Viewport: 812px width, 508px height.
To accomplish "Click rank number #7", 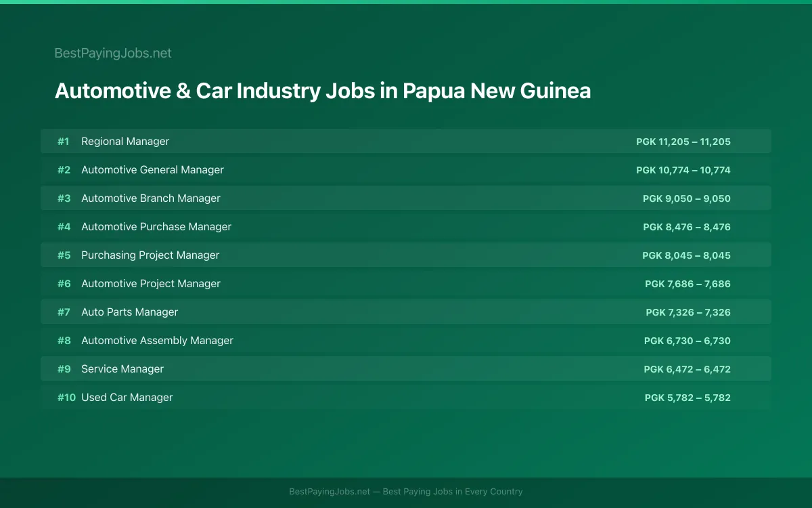I will (x=64, y=312).
